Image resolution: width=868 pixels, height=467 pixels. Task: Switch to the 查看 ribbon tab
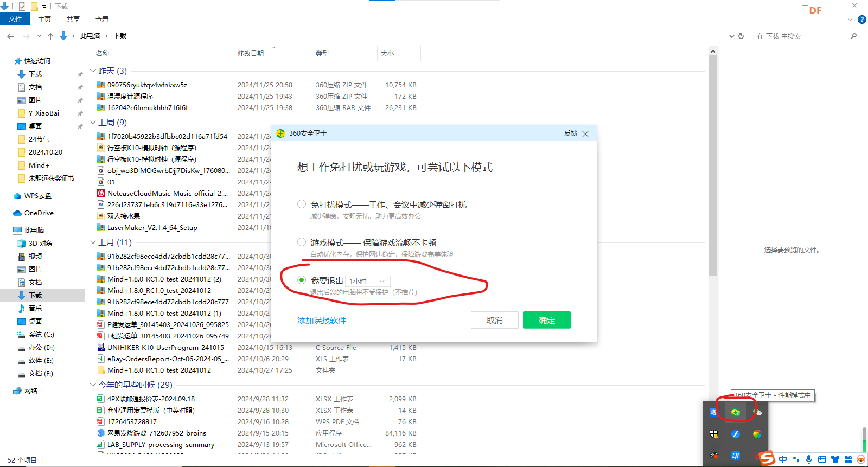click(x=102, y=19)
